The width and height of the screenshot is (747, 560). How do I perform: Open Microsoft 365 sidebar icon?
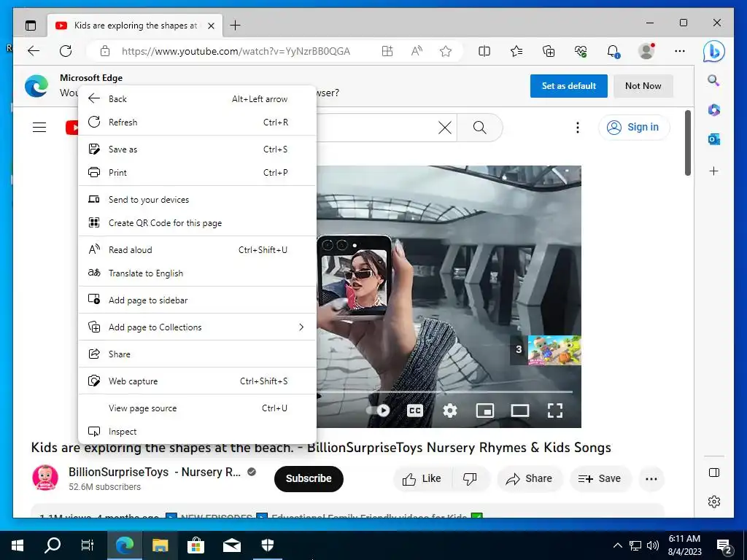point(713,110)
